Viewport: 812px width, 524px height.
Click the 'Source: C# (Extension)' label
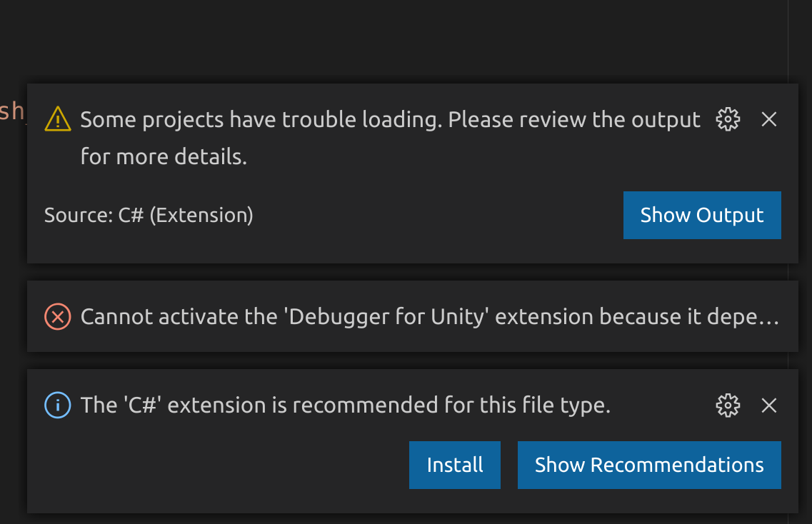[x=149, y=215]
